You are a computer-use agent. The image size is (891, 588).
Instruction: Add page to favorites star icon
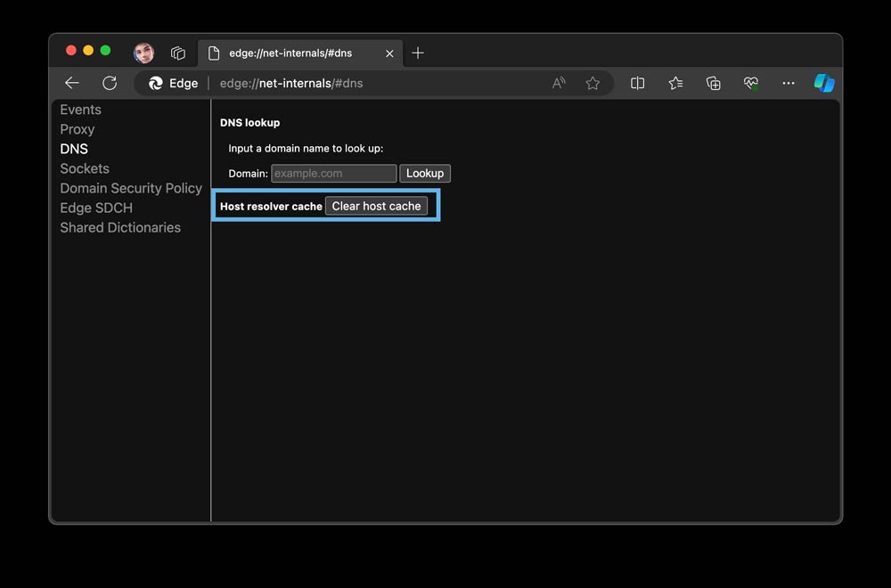(593, 83)
